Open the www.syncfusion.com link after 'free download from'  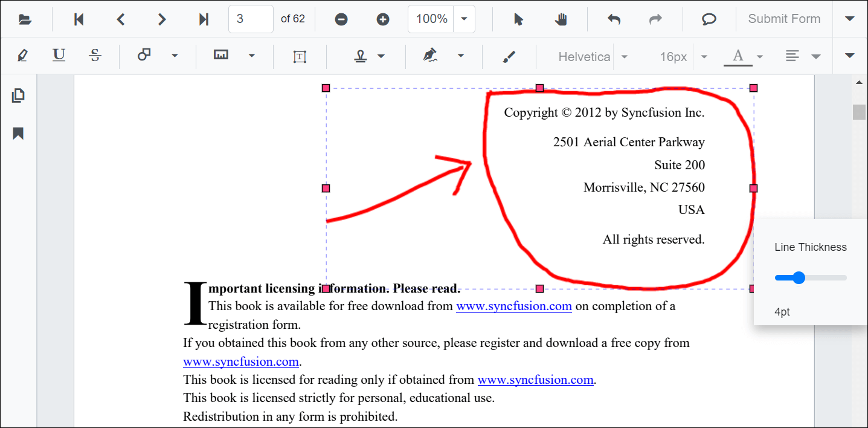513,306
